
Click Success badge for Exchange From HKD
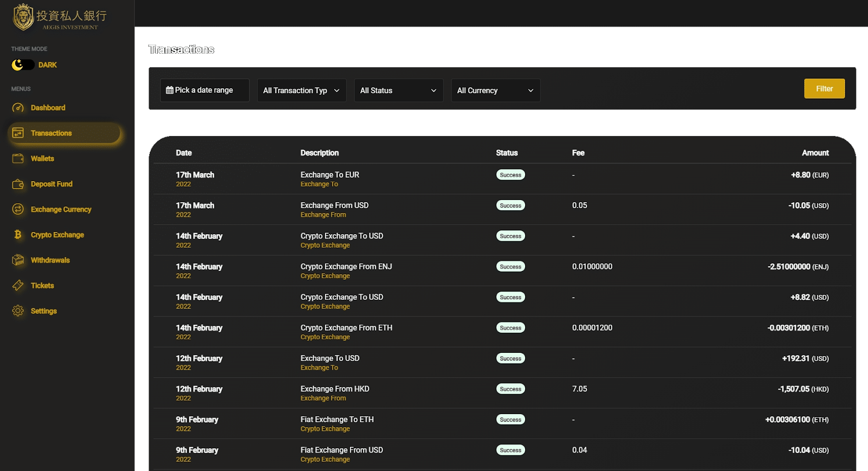coord(510,389)
